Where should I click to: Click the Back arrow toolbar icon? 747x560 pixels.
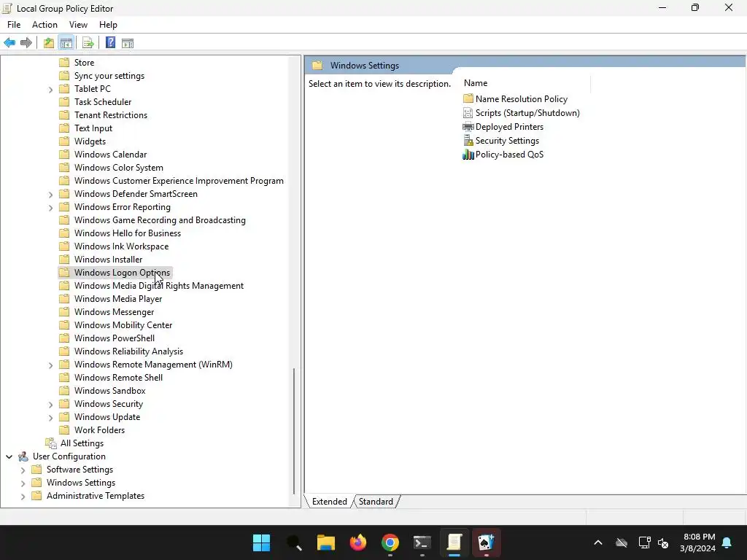9,43
